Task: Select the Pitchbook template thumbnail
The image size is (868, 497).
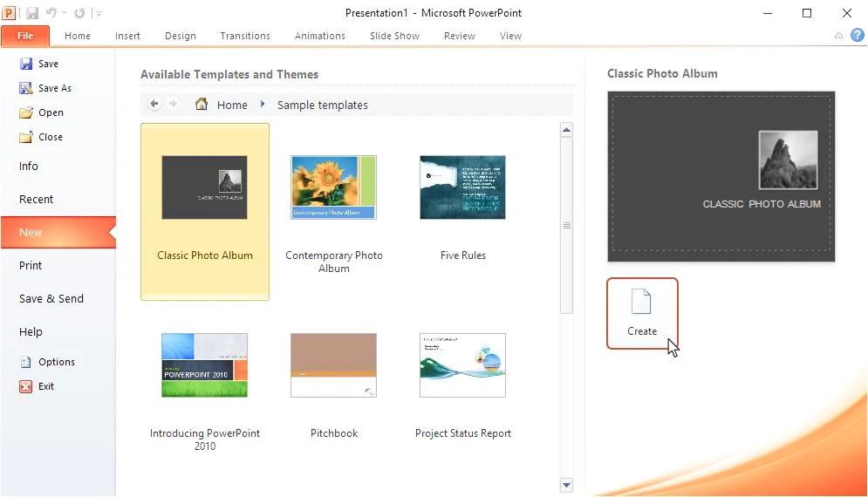Action: [333, 365]
